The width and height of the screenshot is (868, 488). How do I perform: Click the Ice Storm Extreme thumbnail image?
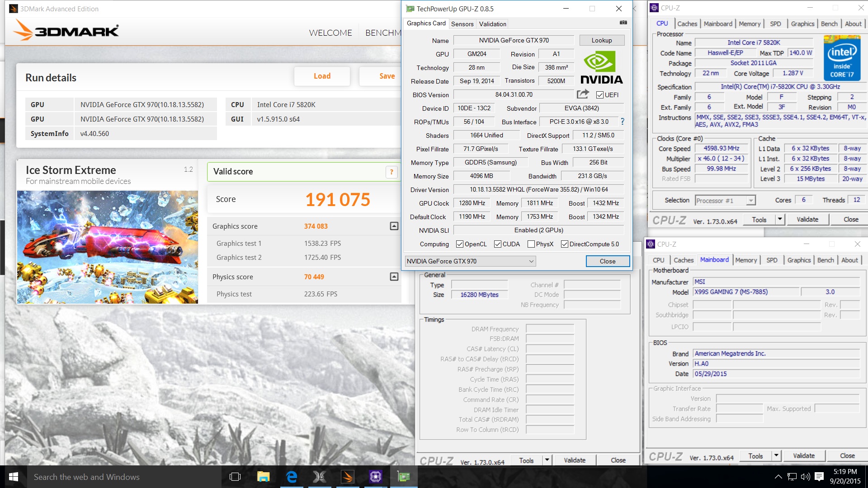(108, 247)
